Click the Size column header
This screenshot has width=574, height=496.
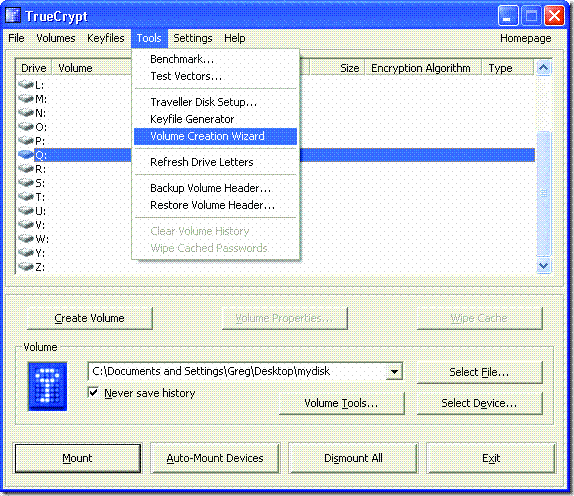[338, 68]
